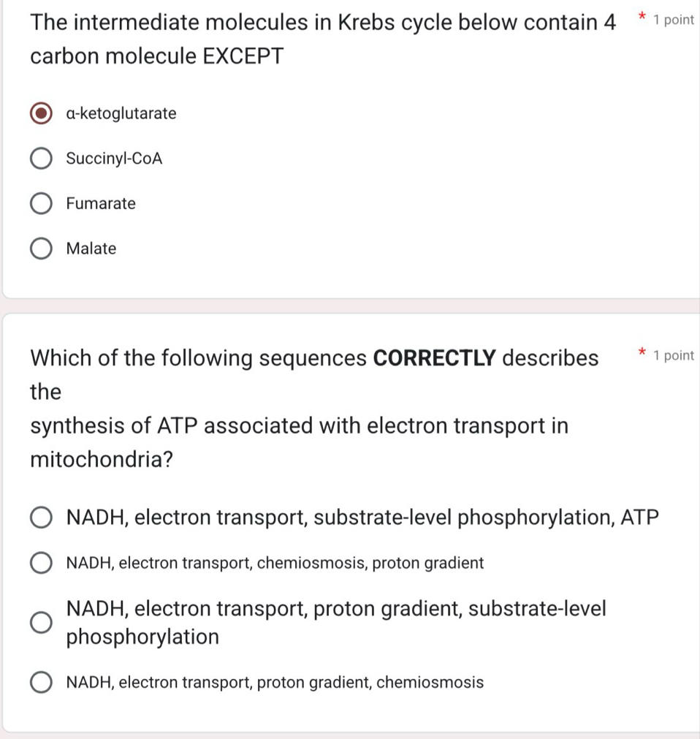
Task: Select the Fumarate option
Action: tap(42, 203)
